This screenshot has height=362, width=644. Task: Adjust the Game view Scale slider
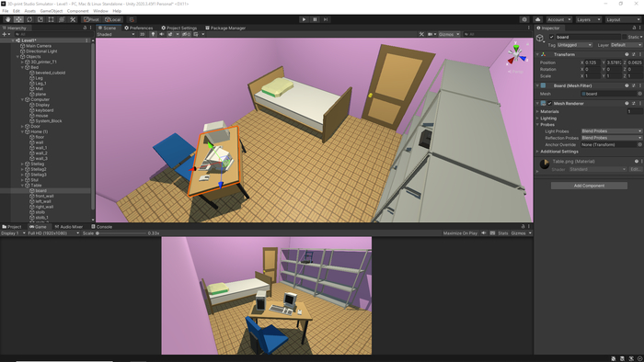(x=121, y=233)
